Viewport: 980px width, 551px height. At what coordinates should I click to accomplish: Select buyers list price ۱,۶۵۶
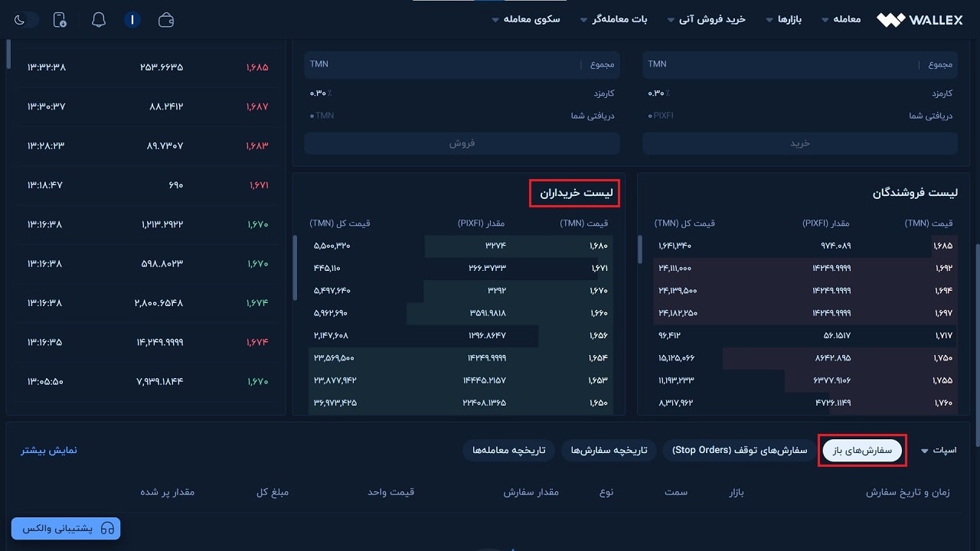pyautogui.click(x=599, y=335)
